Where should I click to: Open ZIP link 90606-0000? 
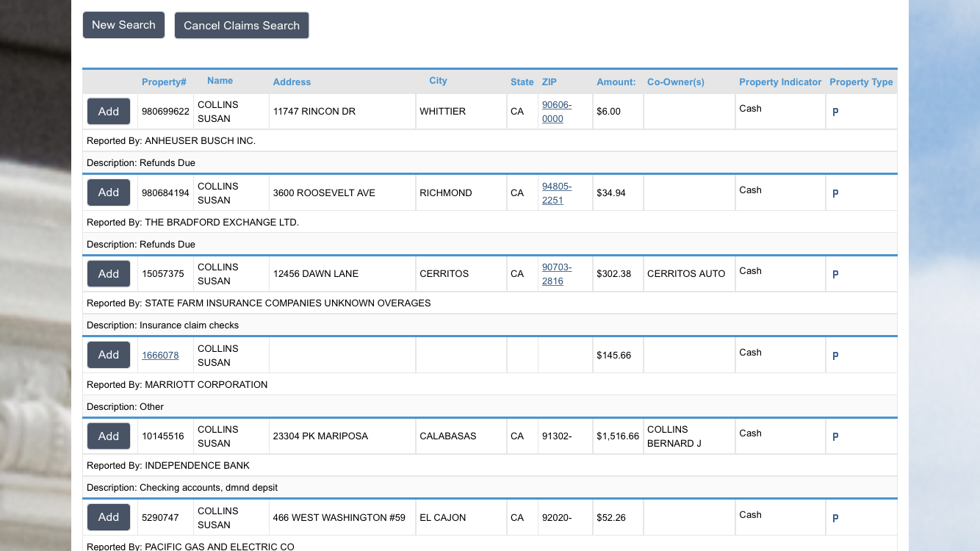tap(557, 112)
